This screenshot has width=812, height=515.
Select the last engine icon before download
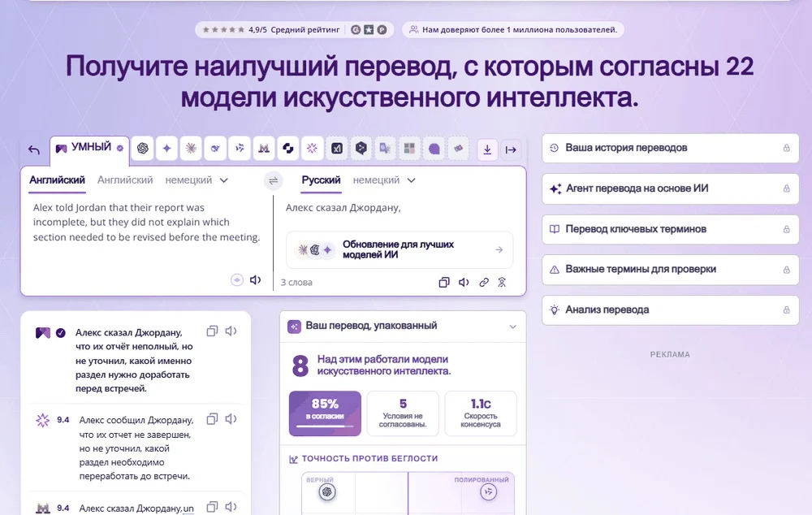pyautogui.click(x=458, y=148)
